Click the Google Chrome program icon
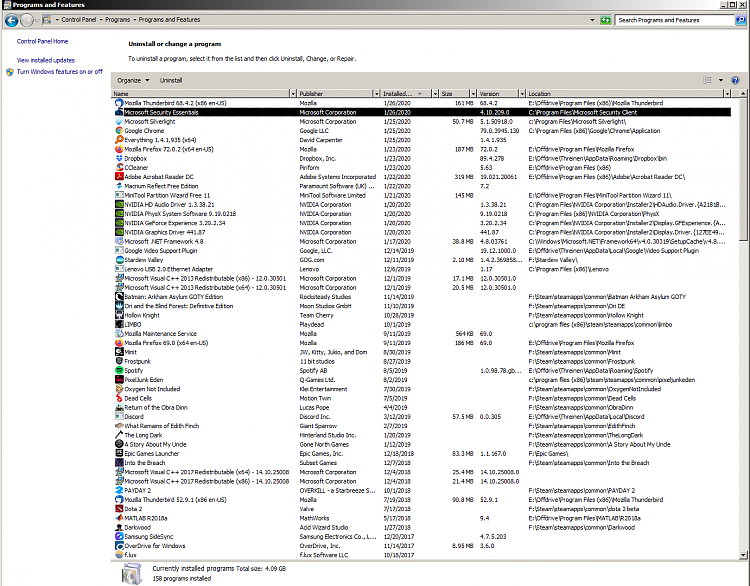The height and width of the screenshot is (586, 750). [x=119, y=131]
